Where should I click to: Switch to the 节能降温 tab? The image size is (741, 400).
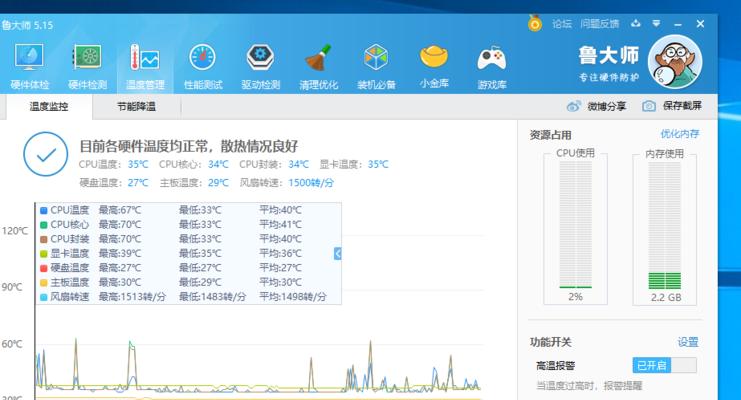click(137, 106)
